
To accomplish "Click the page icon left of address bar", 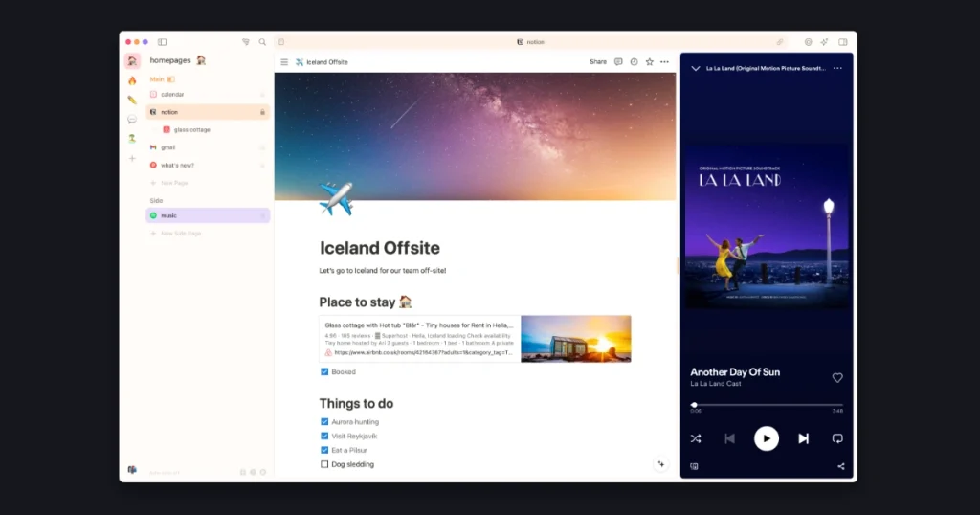I will pyautogui.click(x=281, y=42).
